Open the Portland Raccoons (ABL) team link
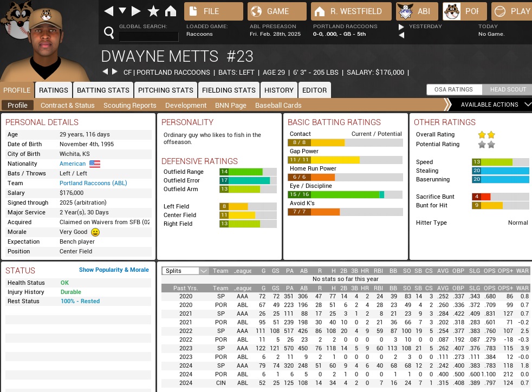 [x=93, y=184]
